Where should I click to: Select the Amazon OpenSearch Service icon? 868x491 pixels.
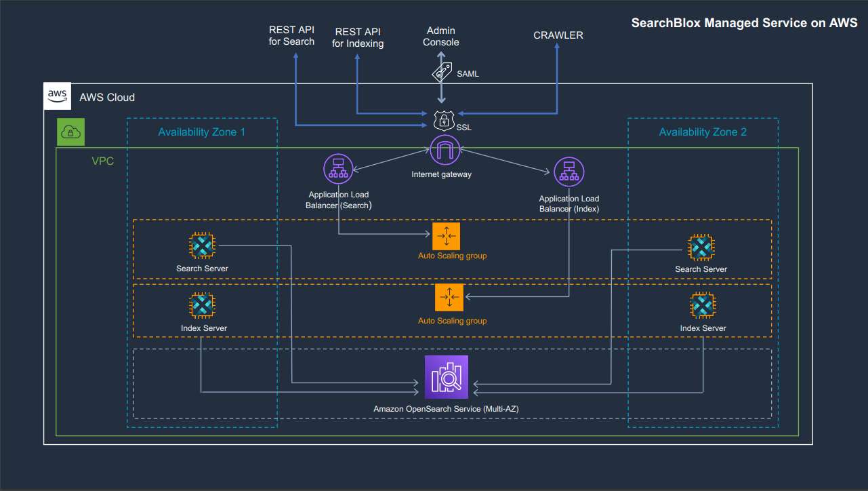(447, 376)
